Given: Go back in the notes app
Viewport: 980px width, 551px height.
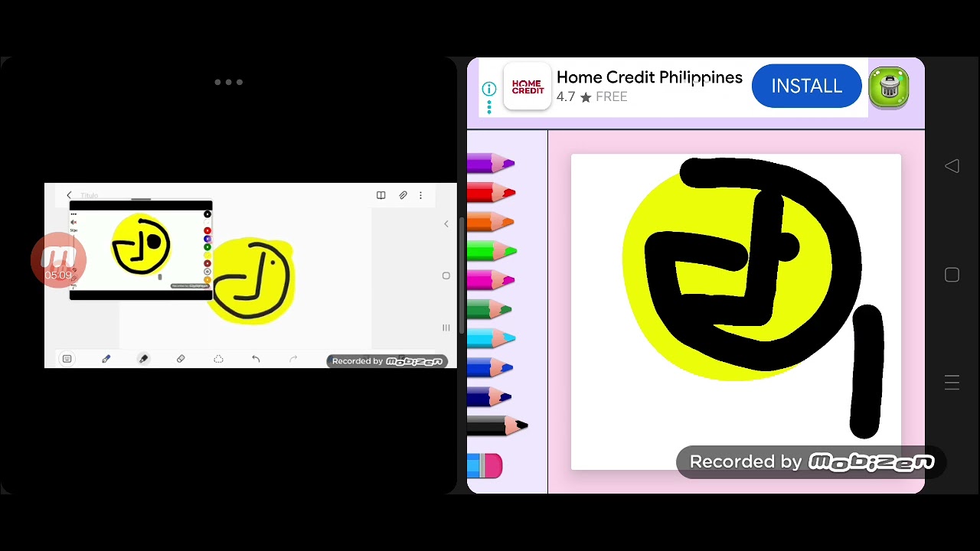Looking at the screenshot, I should tap(69, 196).
